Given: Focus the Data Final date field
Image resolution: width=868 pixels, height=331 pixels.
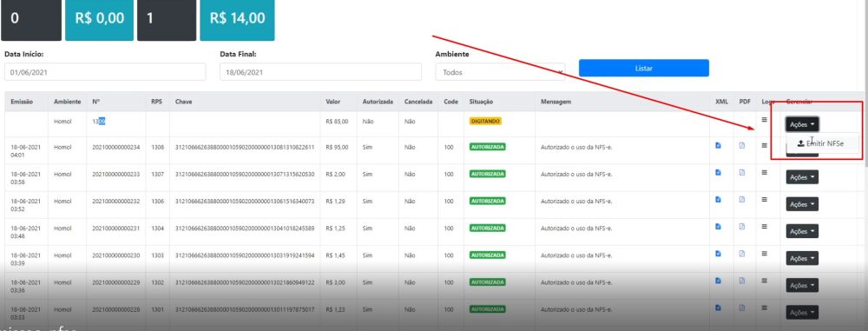Looking at the screenshot, I should pos(320,72).
